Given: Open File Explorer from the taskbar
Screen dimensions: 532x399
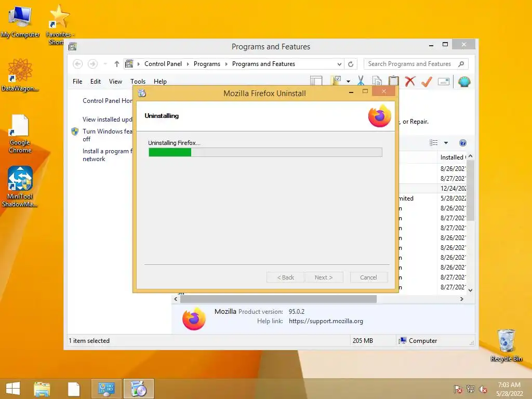Looking at the screenshot, I should 42,389.
